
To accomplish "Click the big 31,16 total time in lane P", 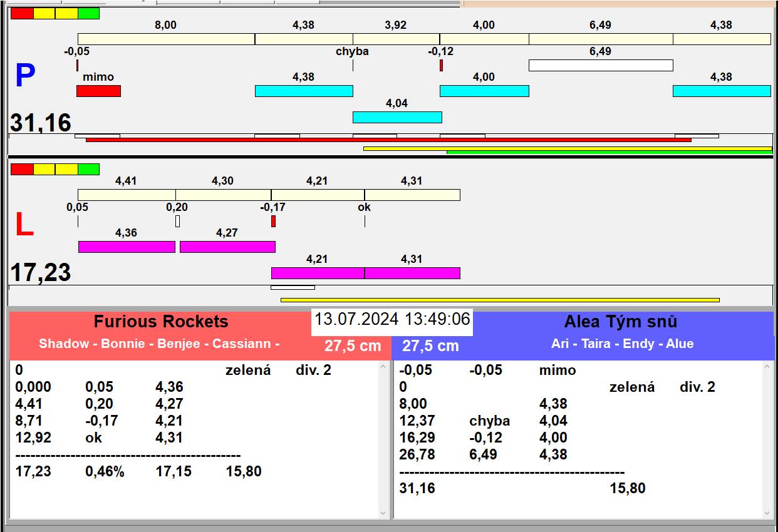I will (x=41, y=123).
